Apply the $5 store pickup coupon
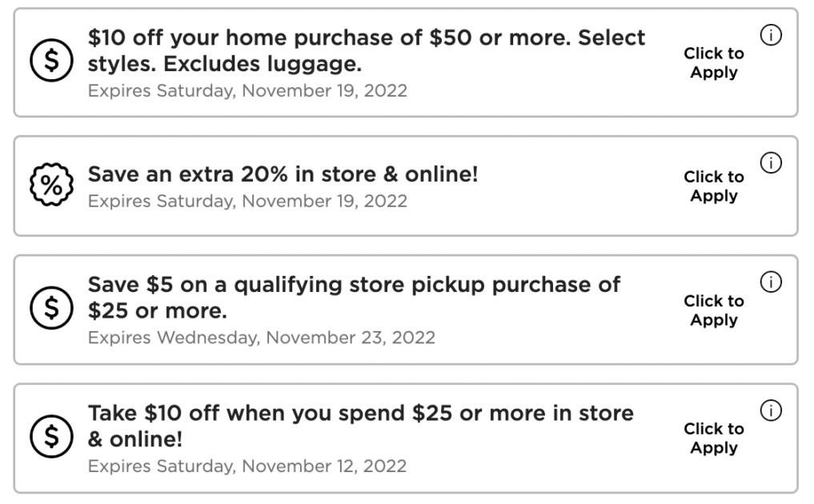Screen dimensions: 814x504 [x=713, y=310]
